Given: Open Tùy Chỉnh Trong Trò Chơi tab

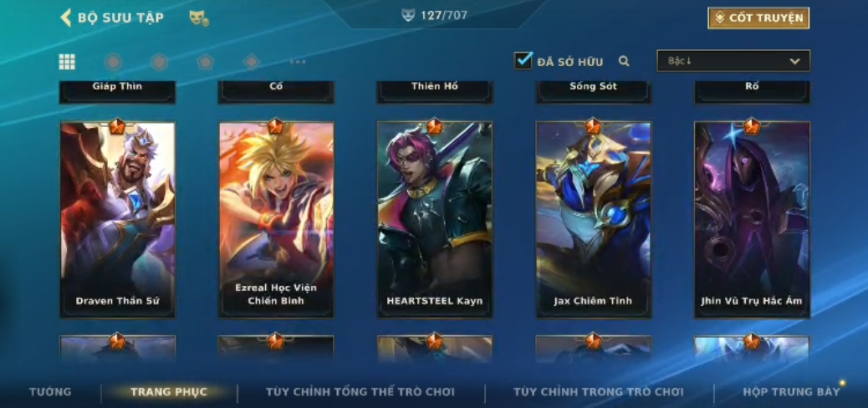Looking at the screenshot, I should [x=599, y=392].
